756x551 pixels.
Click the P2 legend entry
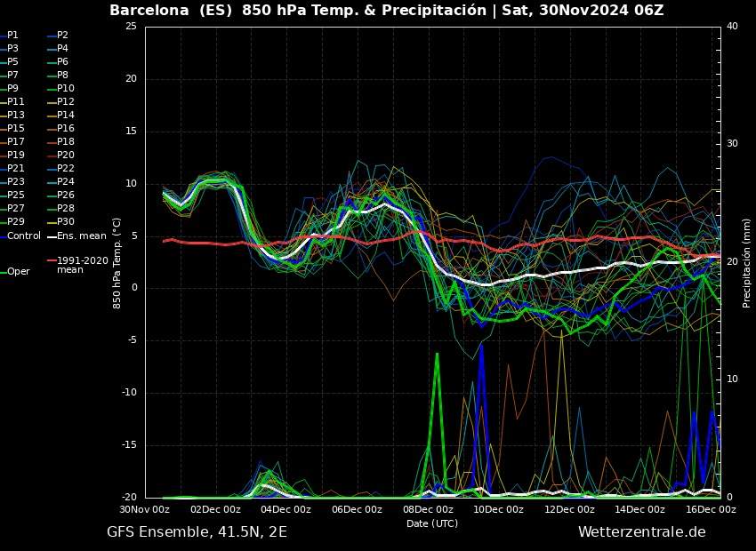[58, 36]
